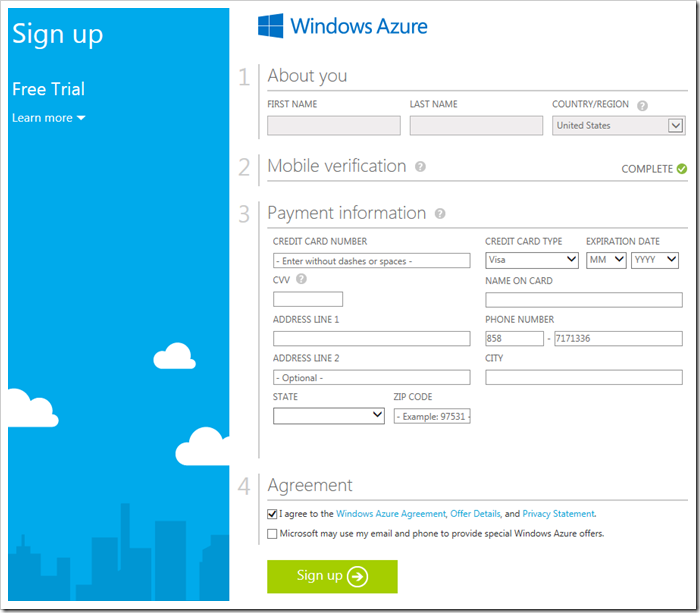
Task: Focus the Last Name field
Action: point(476,125)
